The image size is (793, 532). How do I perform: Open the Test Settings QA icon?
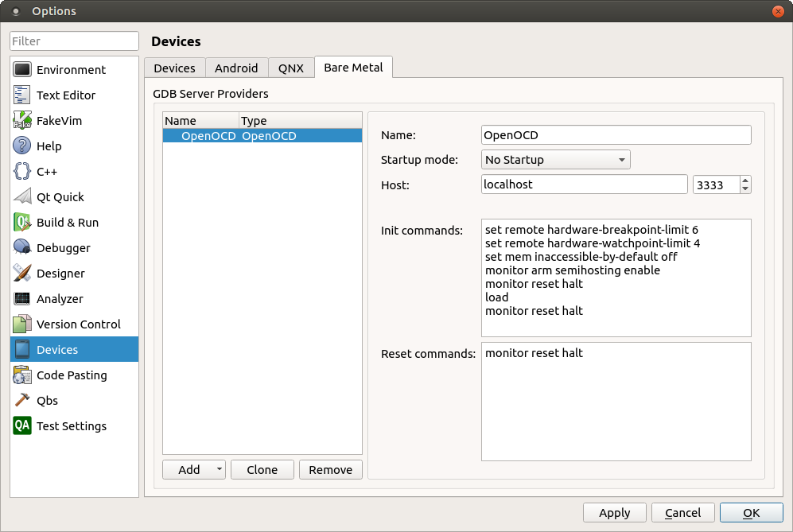pyautogui.click(x=22, y=426)
